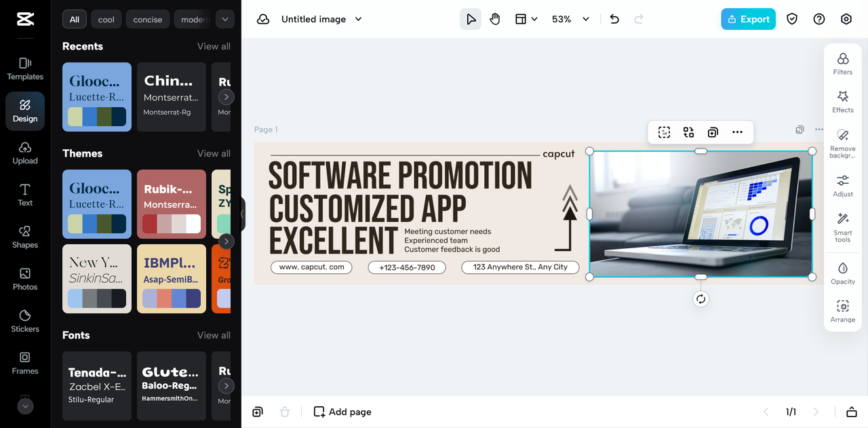View all Fonts
This screenshot has width=868, height=428.
click(214, 335)
